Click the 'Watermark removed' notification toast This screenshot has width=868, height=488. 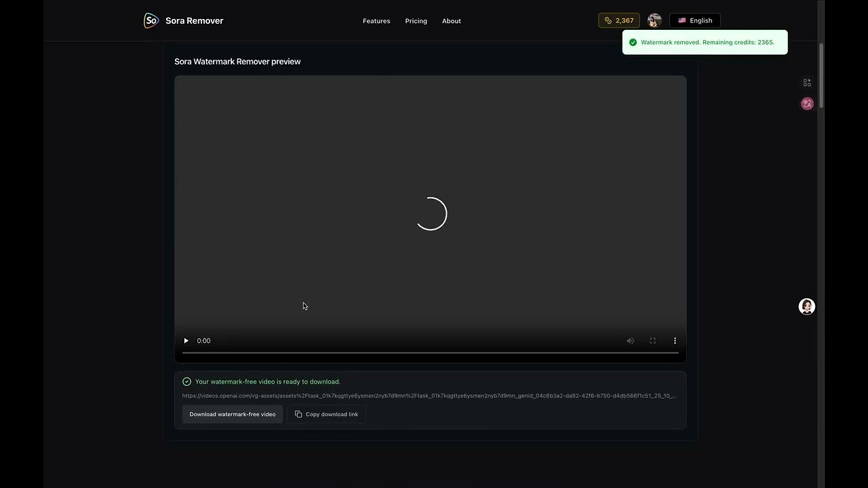click(x=705, y=42)
